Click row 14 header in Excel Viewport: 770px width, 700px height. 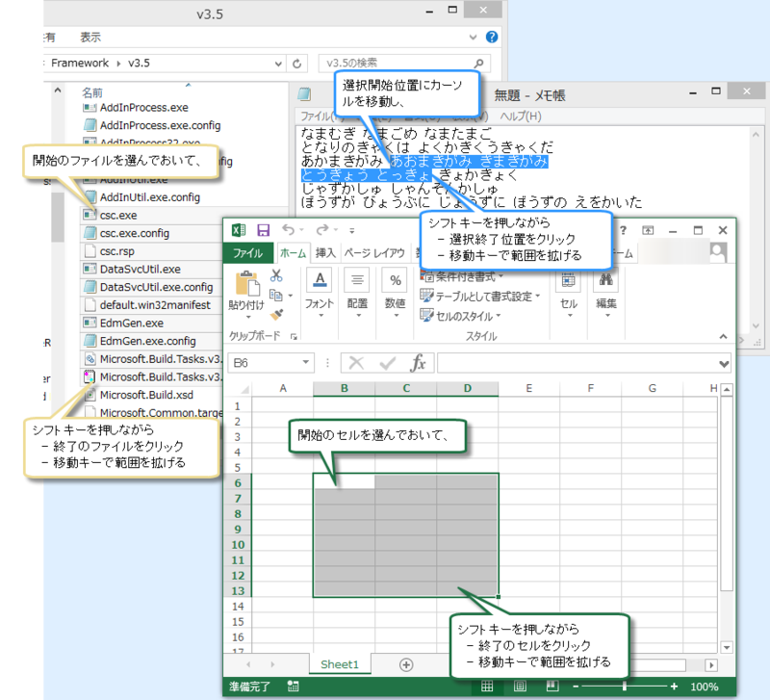click(x=238, y=607)
